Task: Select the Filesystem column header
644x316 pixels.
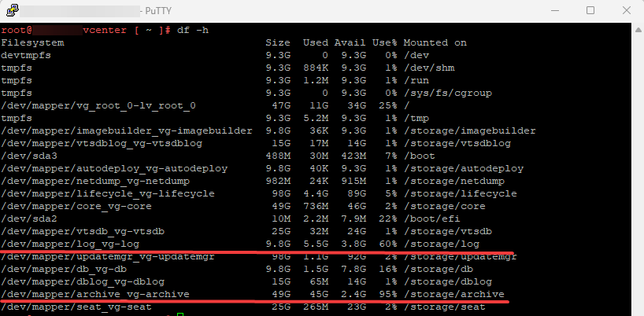Action: coord(32,42)
